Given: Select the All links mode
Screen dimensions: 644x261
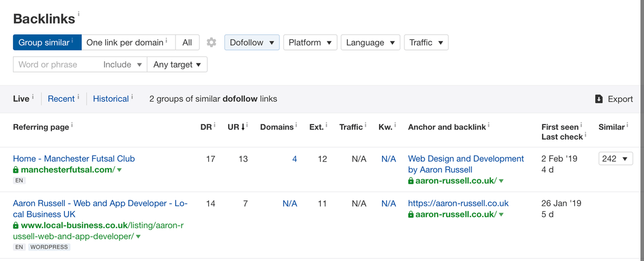Looking at the screenshot, I should coord(187,42).
